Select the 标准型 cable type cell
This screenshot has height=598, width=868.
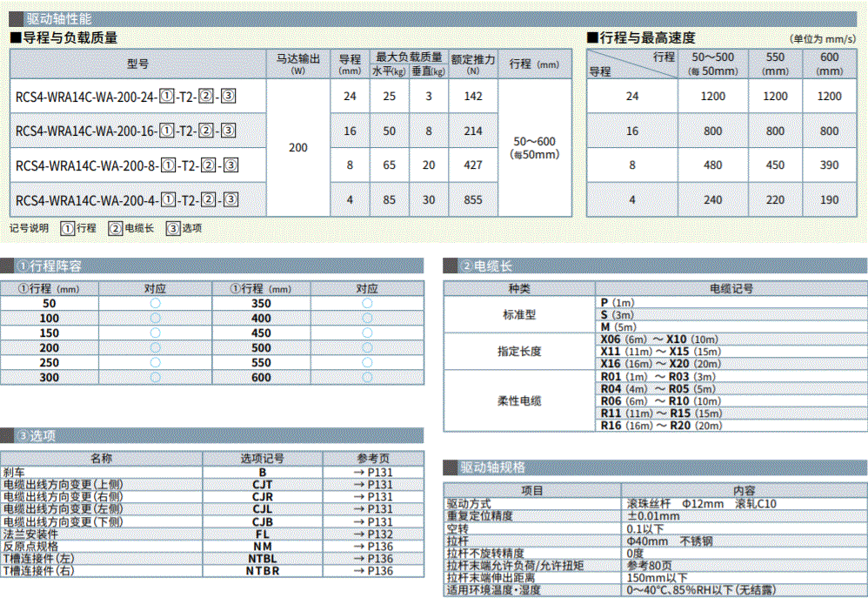pos(519,315)
